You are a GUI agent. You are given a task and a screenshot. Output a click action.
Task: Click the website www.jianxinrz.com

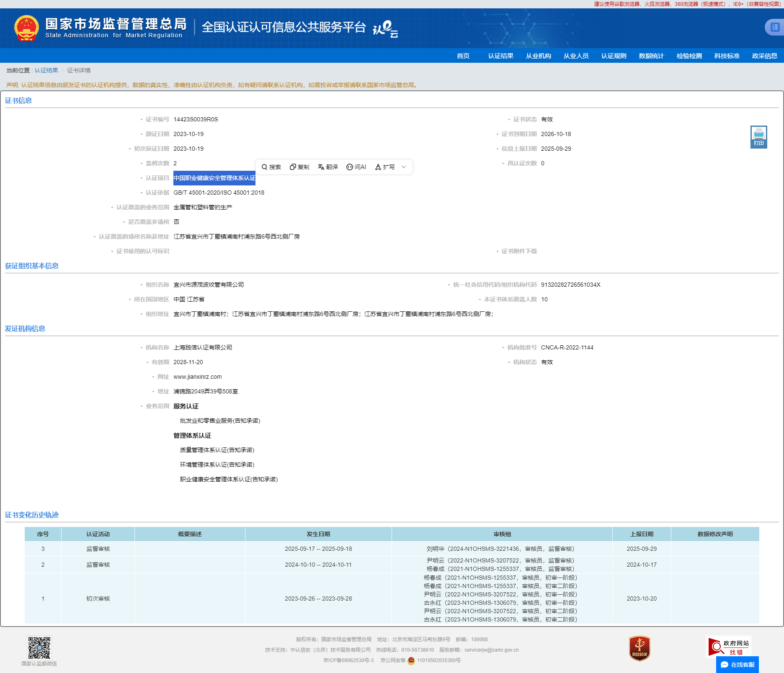197,377
